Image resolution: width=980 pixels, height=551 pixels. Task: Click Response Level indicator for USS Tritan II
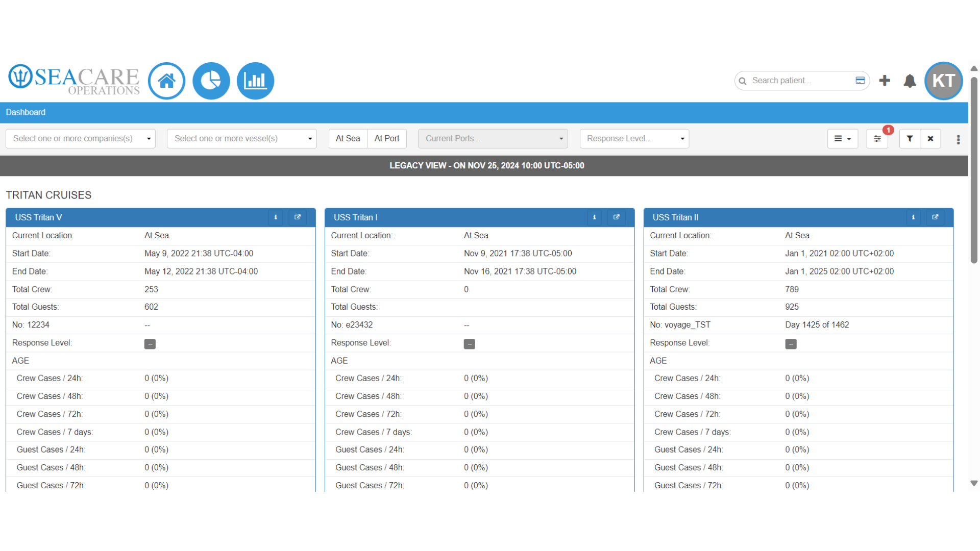point(791,344)
